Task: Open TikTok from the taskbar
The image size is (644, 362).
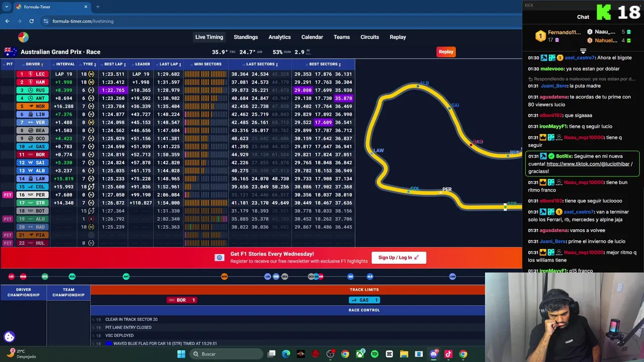Action: (448, 354)
